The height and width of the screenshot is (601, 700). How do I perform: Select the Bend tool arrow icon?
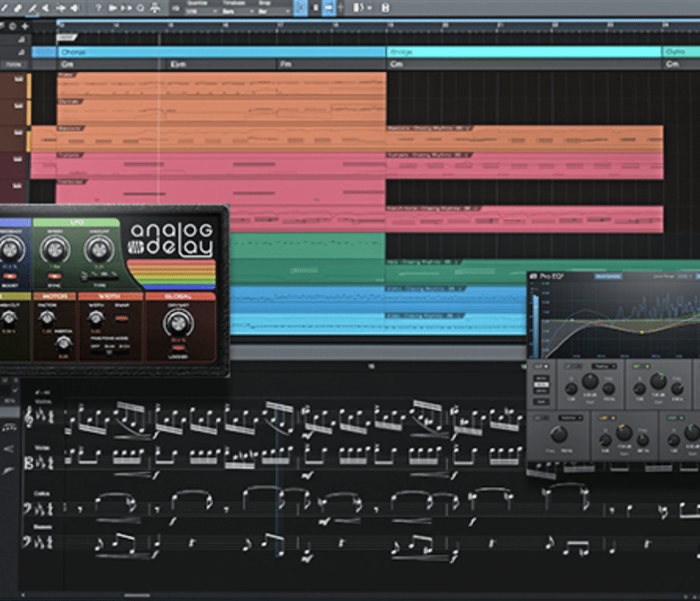60,7
